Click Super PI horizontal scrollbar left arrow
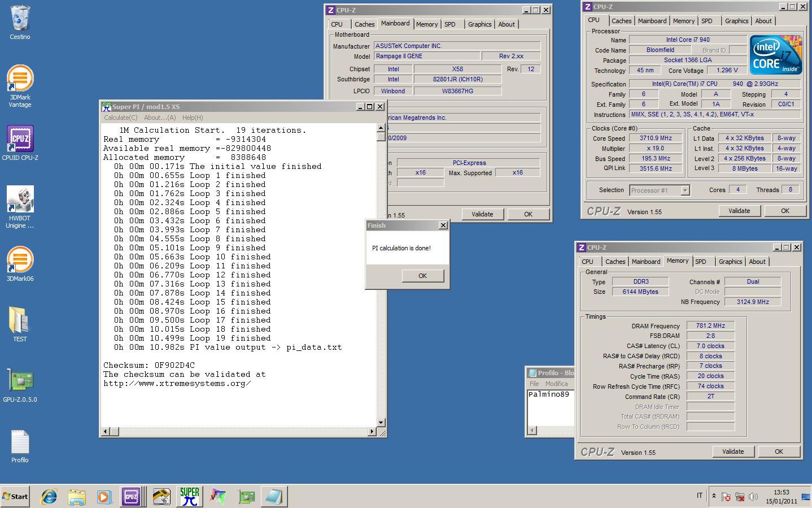 click(x=106, y=432)
